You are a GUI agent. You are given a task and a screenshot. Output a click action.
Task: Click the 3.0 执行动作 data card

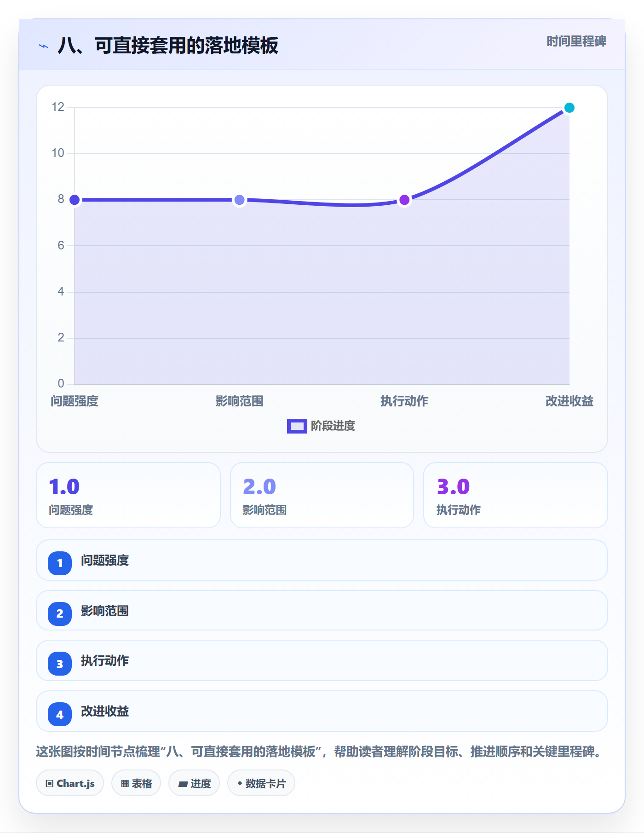click(516, 495)
